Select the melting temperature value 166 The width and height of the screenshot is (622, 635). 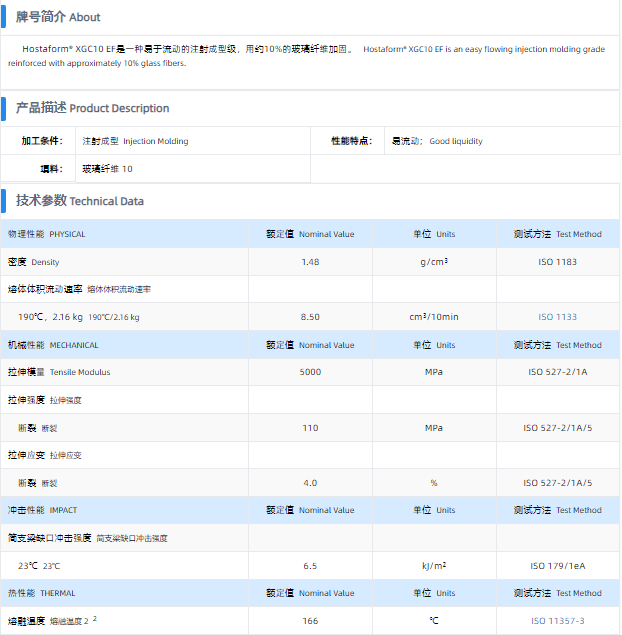(310, 621)
